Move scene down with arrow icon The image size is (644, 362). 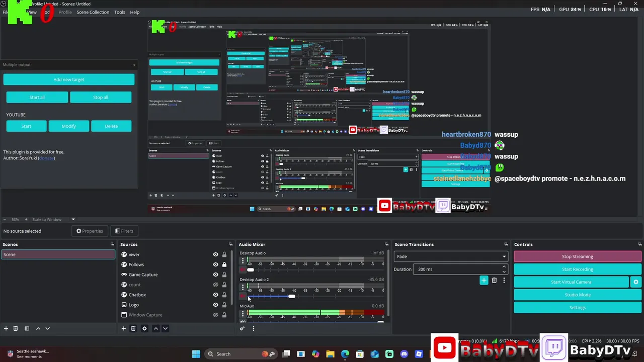(x=47, y=328)
